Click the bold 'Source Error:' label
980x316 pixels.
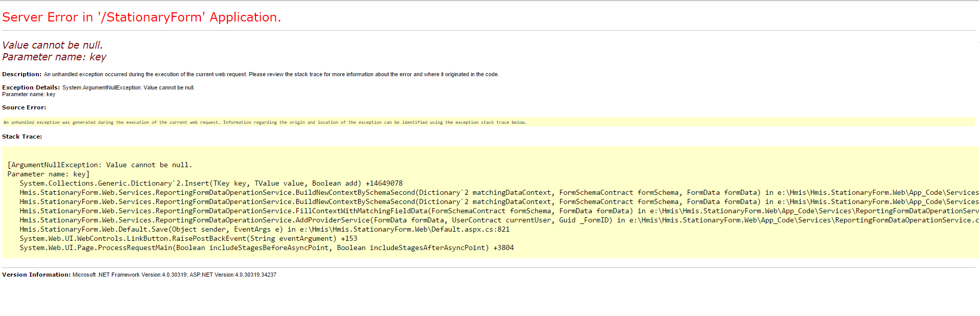(x=24, y=107)
